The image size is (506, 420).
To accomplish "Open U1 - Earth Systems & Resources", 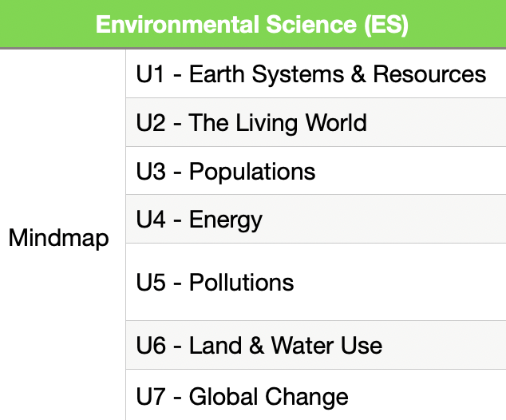I will click(311, 74).
